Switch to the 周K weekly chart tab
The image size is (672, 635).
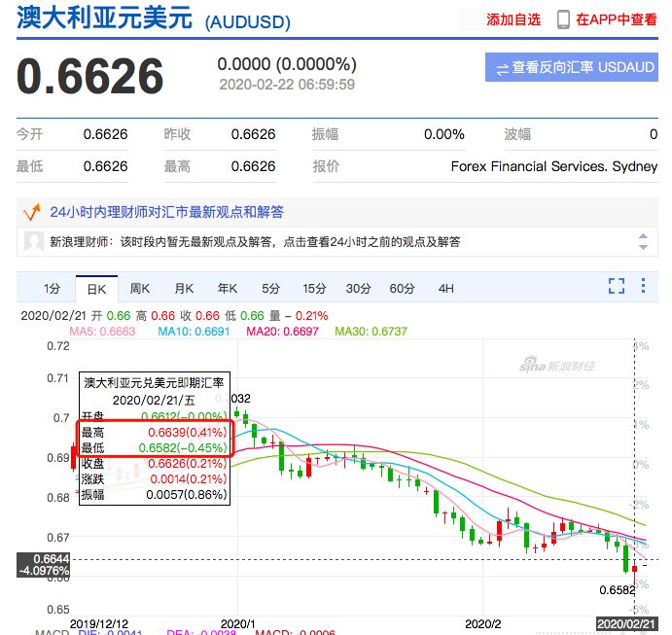[140, 288]
